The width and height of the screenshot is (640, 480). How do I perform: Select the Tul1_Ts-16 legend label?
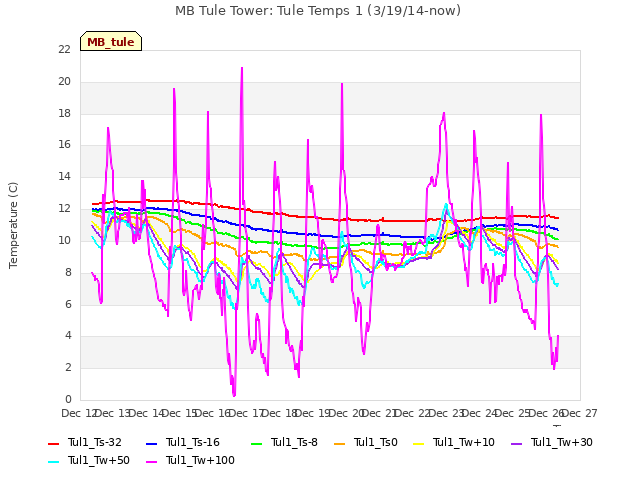tap(193, 442)
